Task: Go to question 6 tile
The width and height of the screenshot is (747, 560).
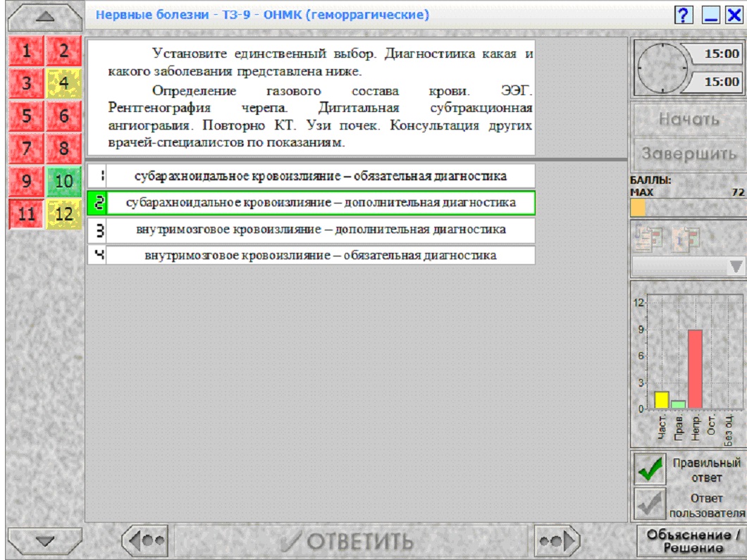Action: 64,116
